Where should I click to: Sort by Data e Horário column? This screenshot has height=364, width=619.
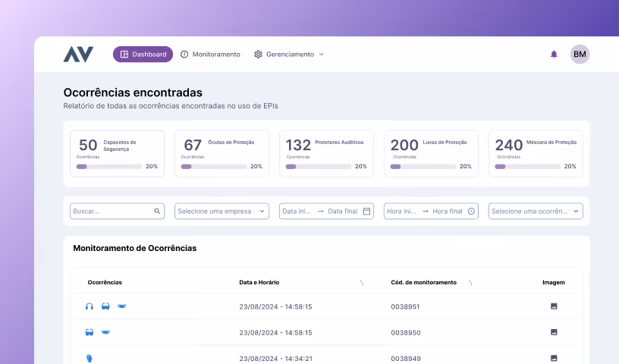tap(362, 283)
